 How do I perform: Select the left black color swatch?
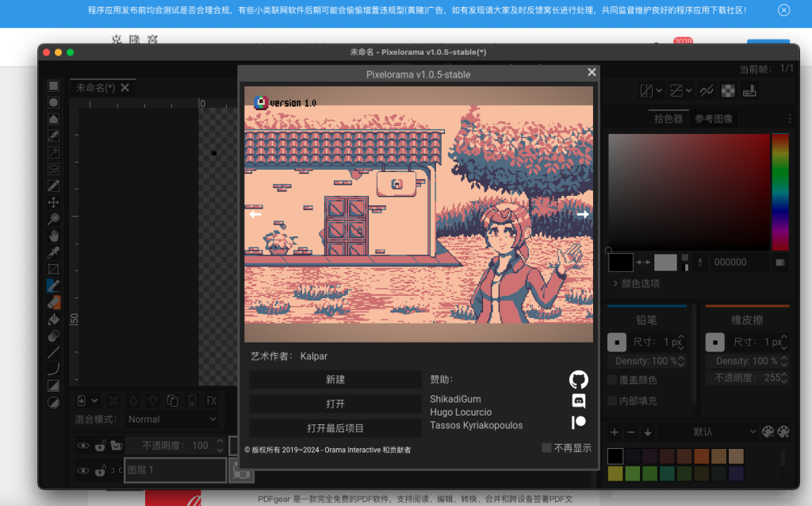pyautogui.click(x=620, y=262)
